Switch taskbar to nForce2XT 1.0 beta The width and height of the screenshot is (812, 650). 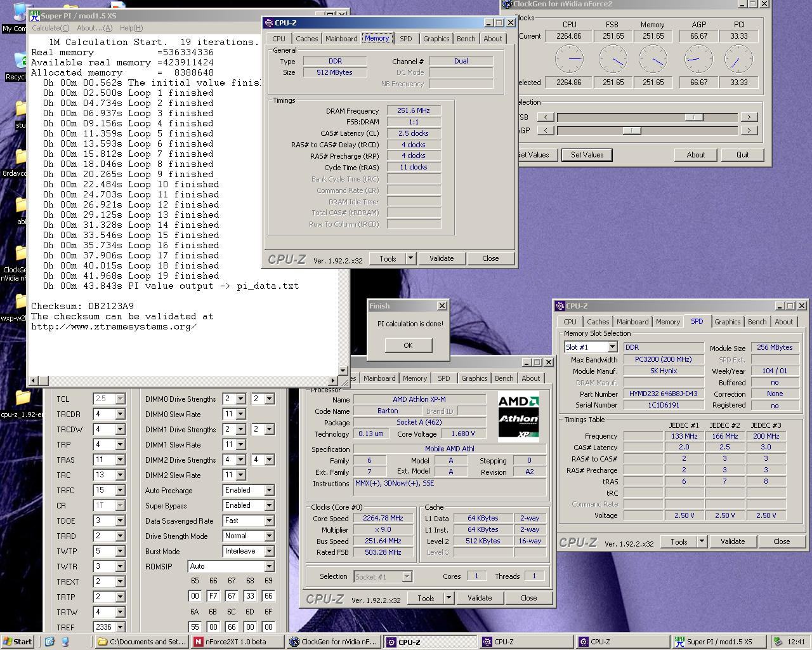point(237,642)
